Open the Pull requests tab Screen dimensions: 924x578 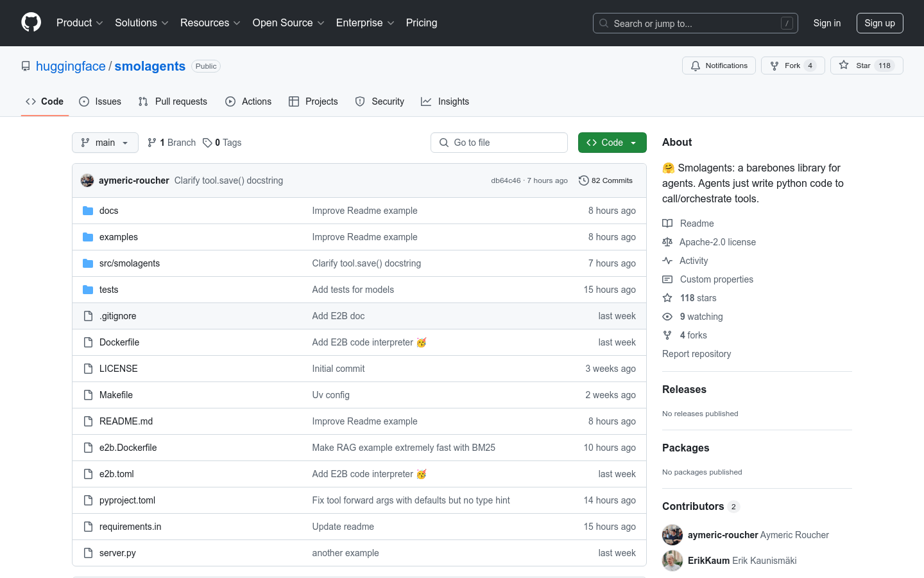click(173, 101)
